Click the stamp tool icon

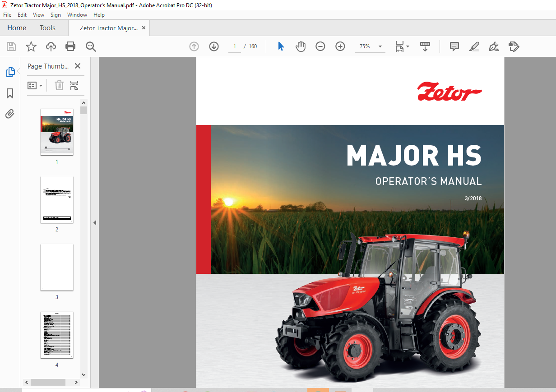[x=514, y=46]
